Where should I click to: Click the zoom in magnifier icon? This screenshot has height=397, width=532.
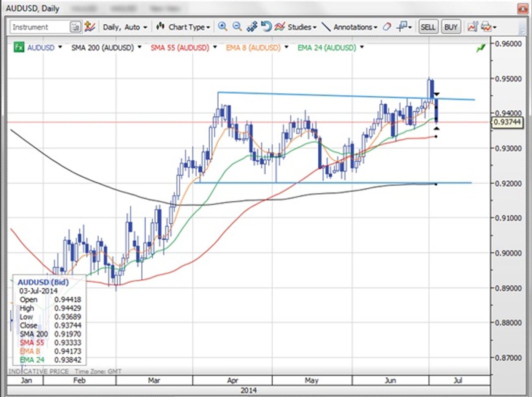pos(223,27)
